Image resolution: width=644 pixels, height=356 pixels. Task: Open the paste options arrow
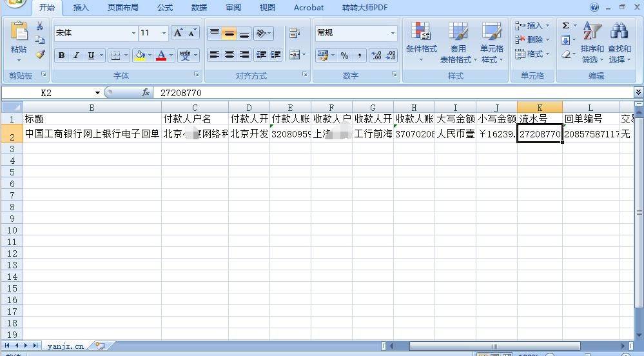pyautogui.click(x=19, y=60)
